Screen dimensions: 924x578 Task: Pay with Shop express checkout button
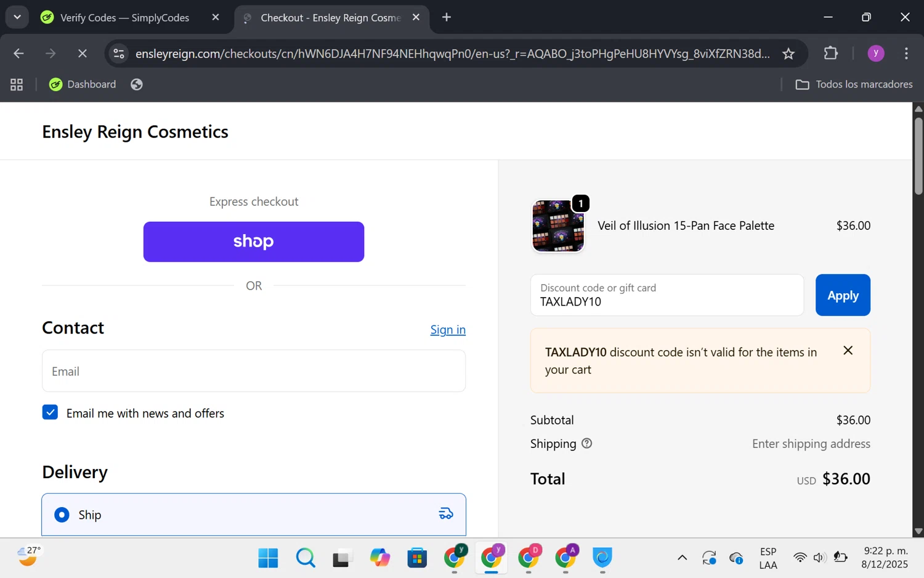(x=254, y=242)
